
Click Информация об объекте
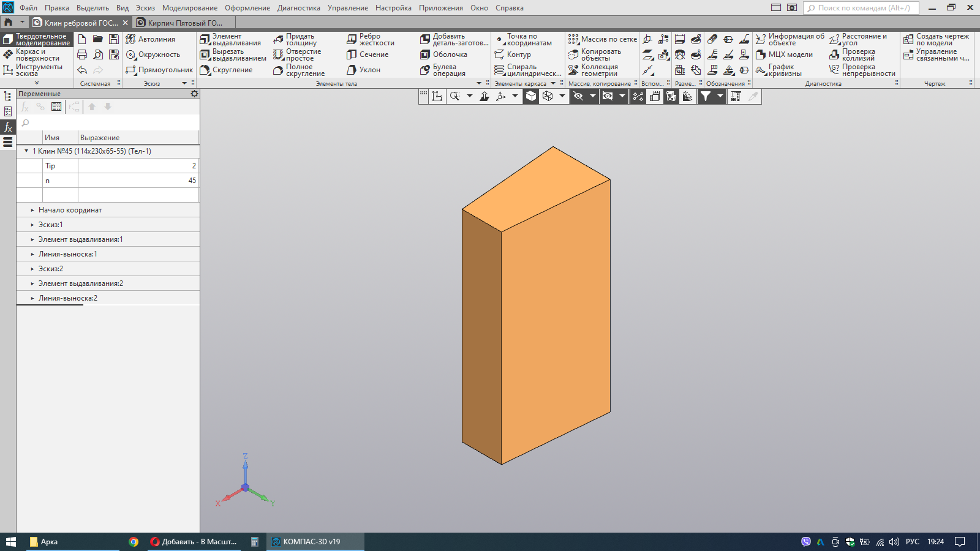pos(790,39)
